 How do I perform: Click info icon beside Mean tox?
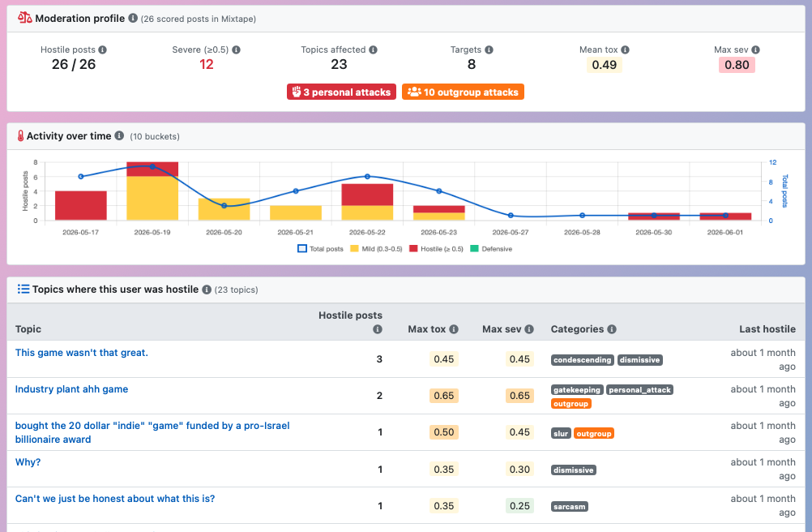pyautogui.click(x=625, y=49)
